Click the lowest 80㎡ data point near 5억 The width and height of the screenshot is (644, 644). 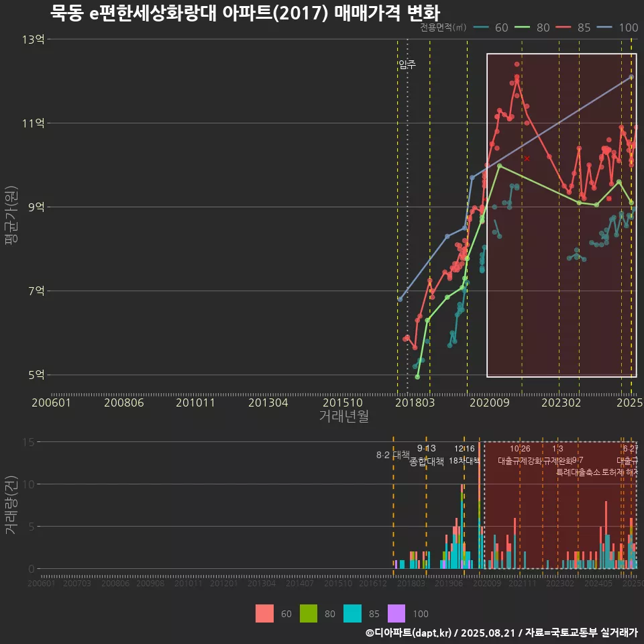417,376
